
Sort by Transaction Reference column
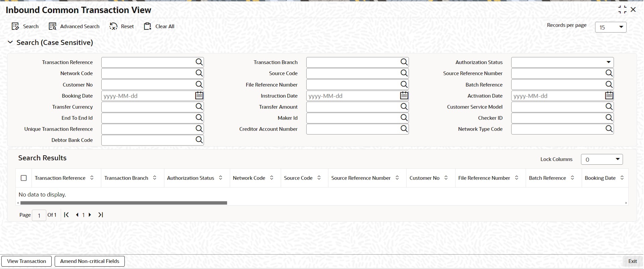[x=92, y=178]
